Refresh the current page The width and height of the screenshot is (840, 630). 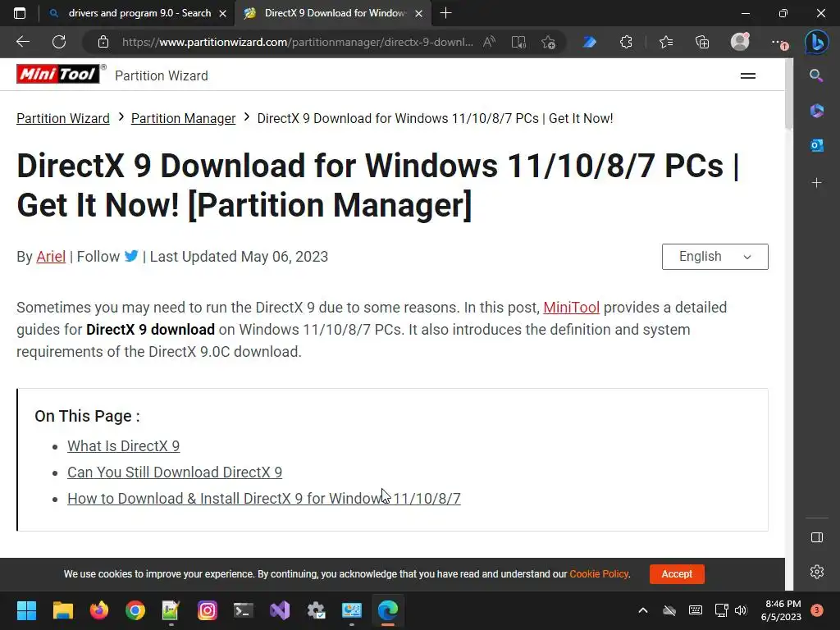point(59,42)
